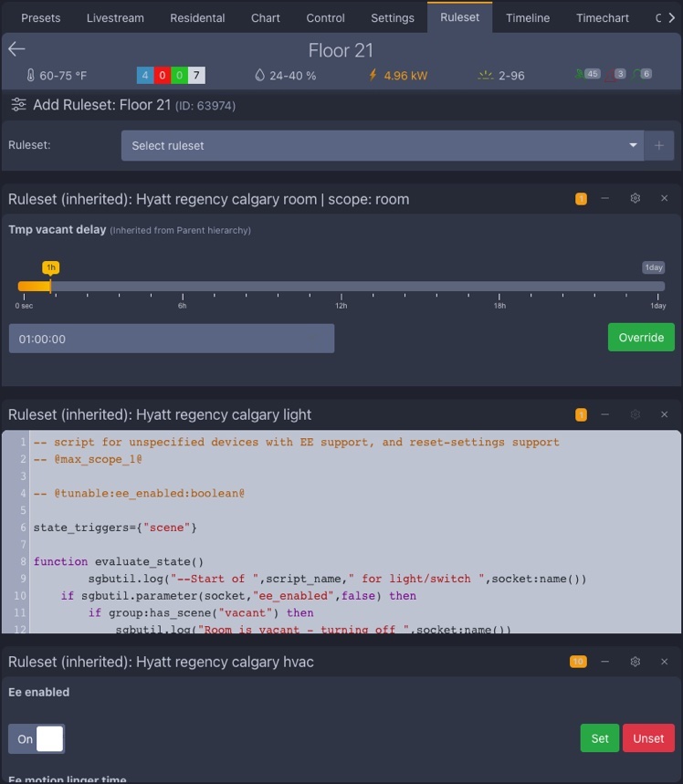Screen dimensions: 683x784
Task: Go to the Control tab
Action: (x=325, y=18)
